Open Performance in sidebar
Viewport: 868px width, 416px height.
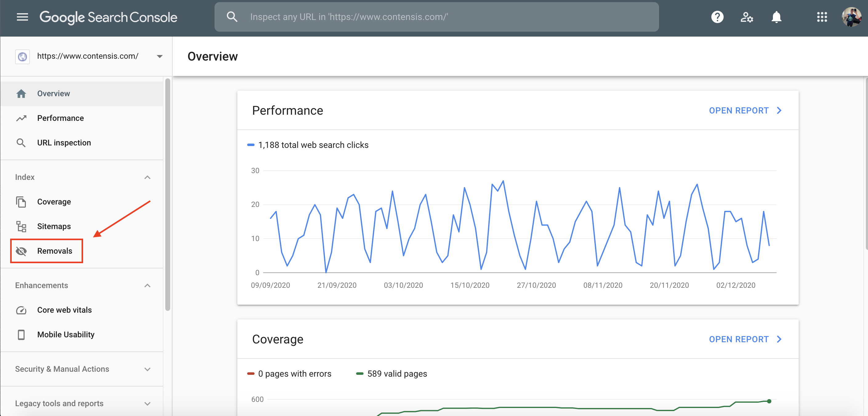[82, 118]
